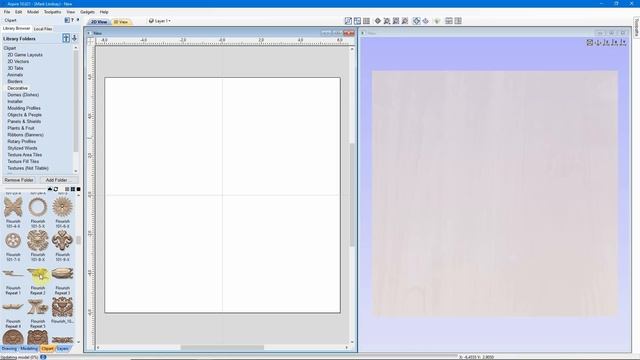This screenshot has height=360, width=640.
Task: Open the Gadgets menu
Action: click(x=87, y=12)
